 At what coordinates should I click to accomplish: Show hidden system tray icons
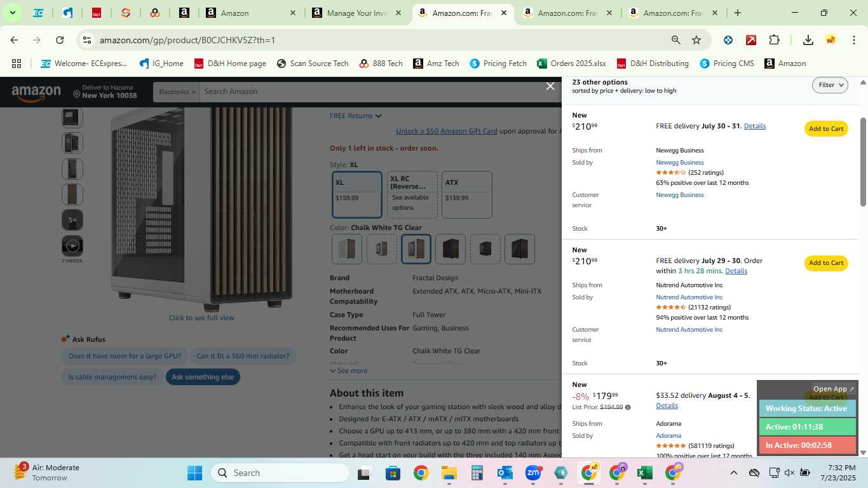point(733,473)
